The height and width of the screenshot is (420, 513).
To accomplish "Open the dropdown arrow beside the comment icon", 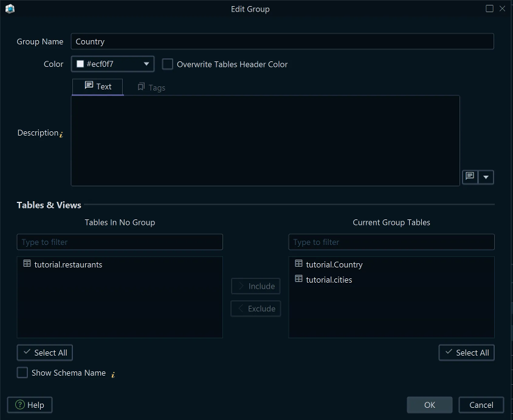I will (x=485, y=176).
